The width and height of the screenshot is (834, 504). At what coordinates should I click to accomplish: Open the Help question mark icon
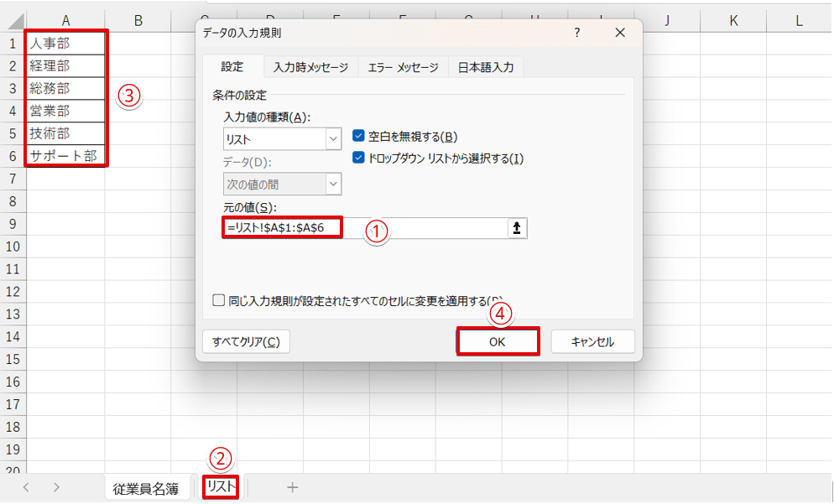pos(577,33)
